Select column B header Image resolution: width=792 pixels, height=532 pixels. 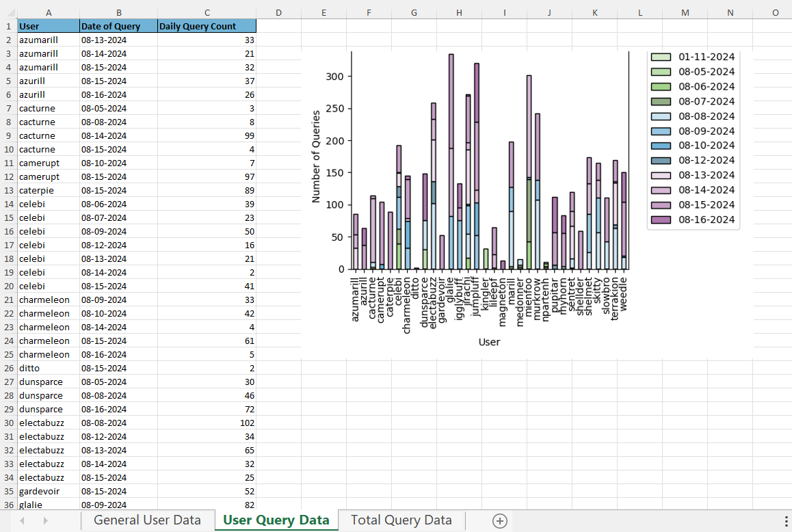pyautogui.click(x=119, y=12)
